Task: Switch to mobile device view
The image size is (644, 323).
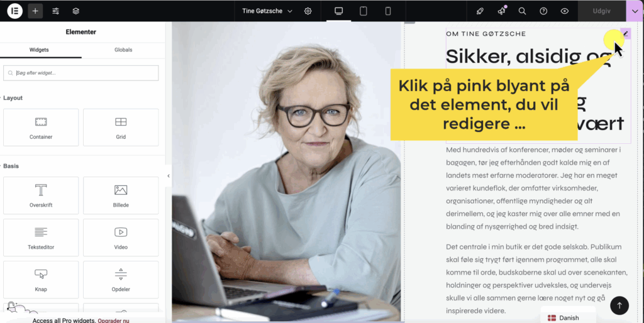Action: point(387,11)
